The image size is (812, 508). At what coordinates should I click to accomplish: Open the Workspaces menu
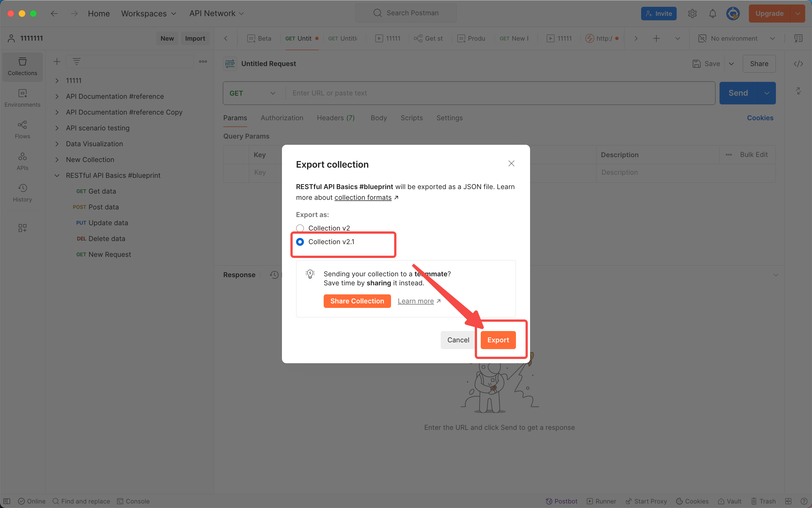point(149,14)
